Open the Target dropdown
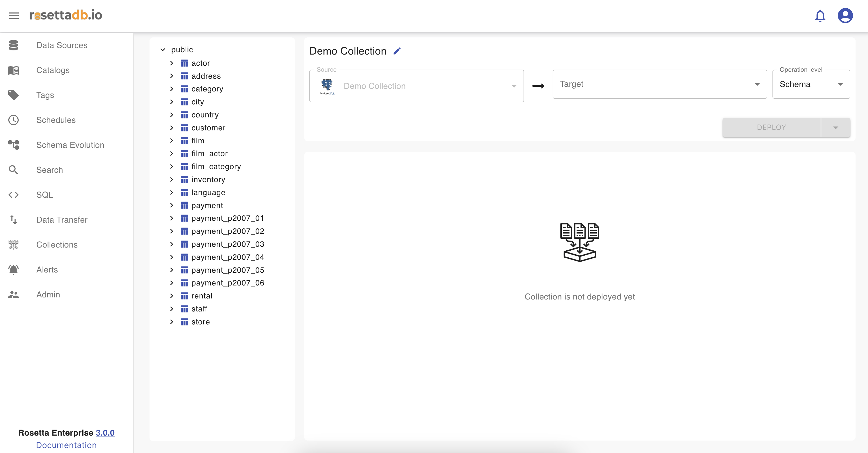Viewport: 868px width, 453px height. pos(659,84)
